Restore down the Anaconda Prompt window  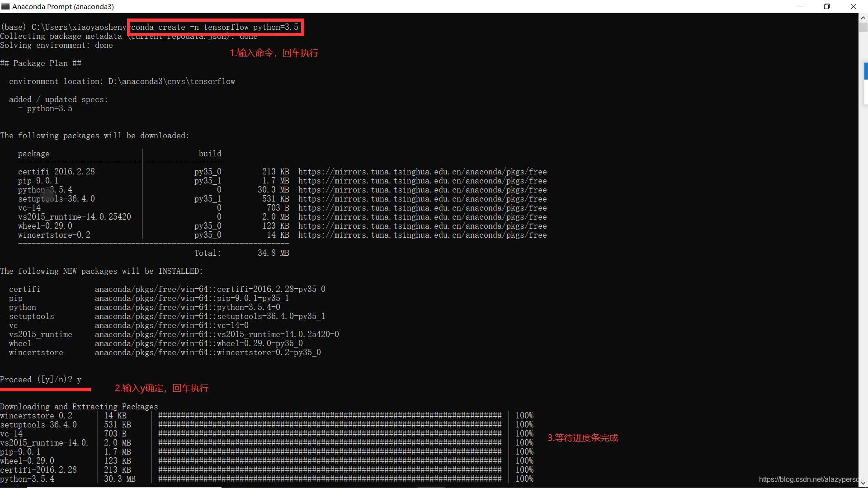point(827,6)
